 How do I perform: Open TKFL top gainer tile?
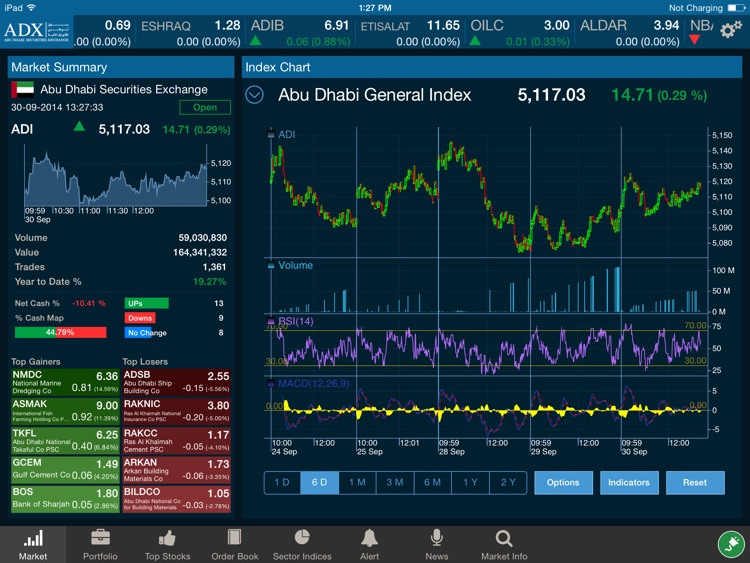pyautogui.click(x=65, y=441)
